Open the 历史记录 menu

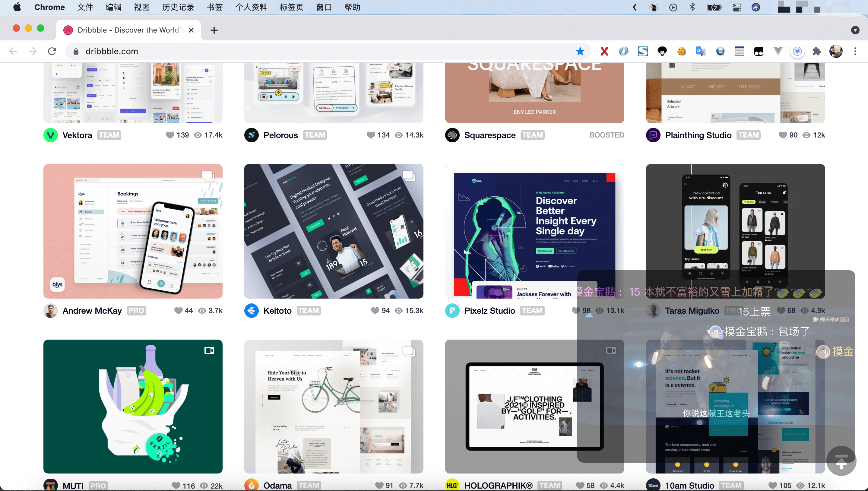click(178, 7)
